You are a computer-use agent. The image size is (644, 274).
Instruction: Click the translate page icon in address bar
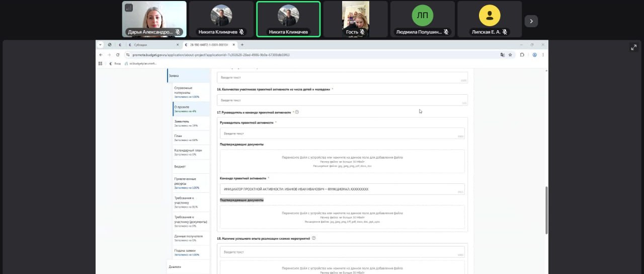502,54
